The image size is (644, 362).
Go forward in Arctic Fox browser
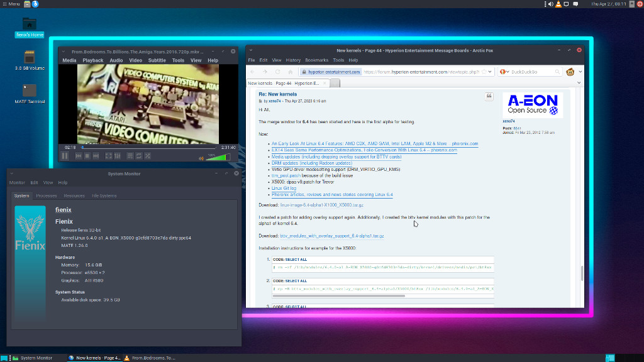[x=265, y=72]
